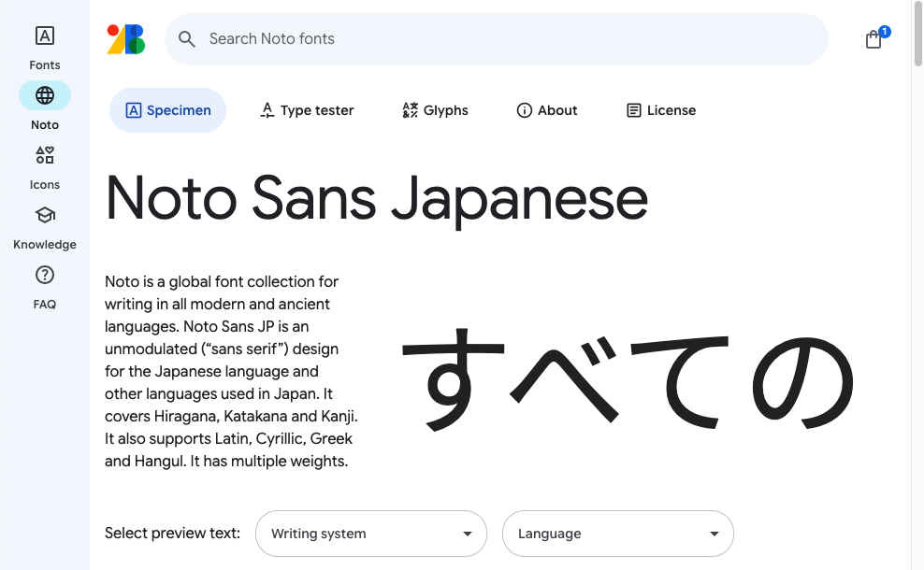
Task: Click the Noto description paragraph
Action: tap(231, 371)
